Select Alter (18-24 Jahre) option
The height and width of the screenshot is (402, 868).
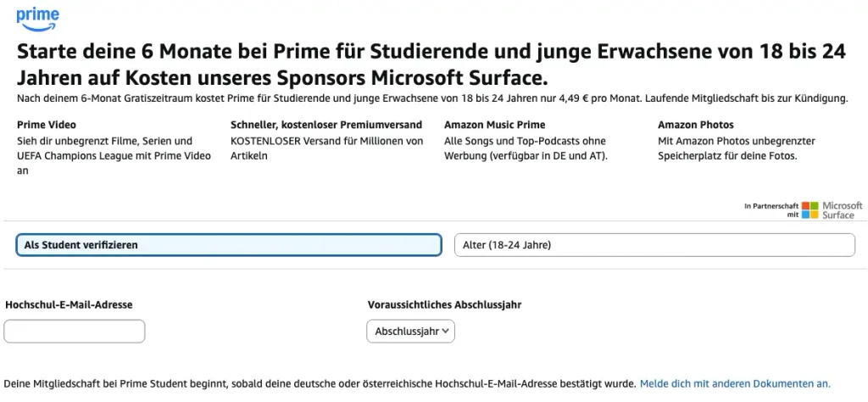click(x=654, y=245)
